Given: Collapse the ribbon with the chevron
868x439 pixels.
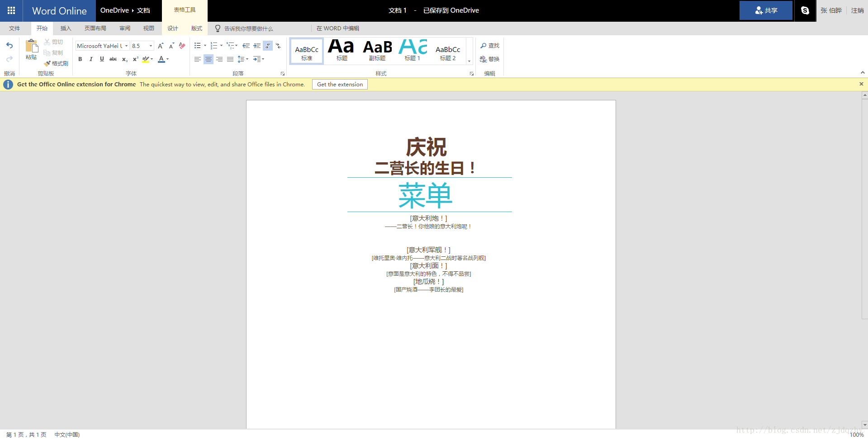Looking at the screenshot, I should [863, 72].
